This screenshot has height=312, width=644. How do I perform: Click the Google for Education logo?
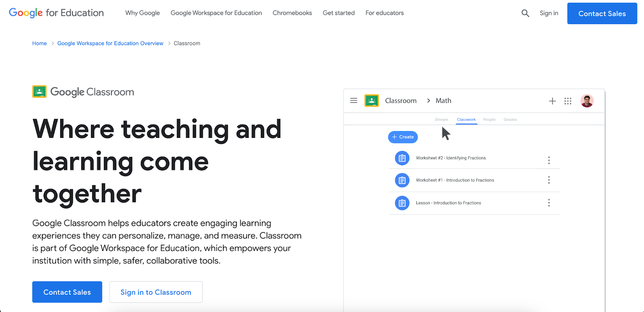pyautogui.click(x=56, y=13)
